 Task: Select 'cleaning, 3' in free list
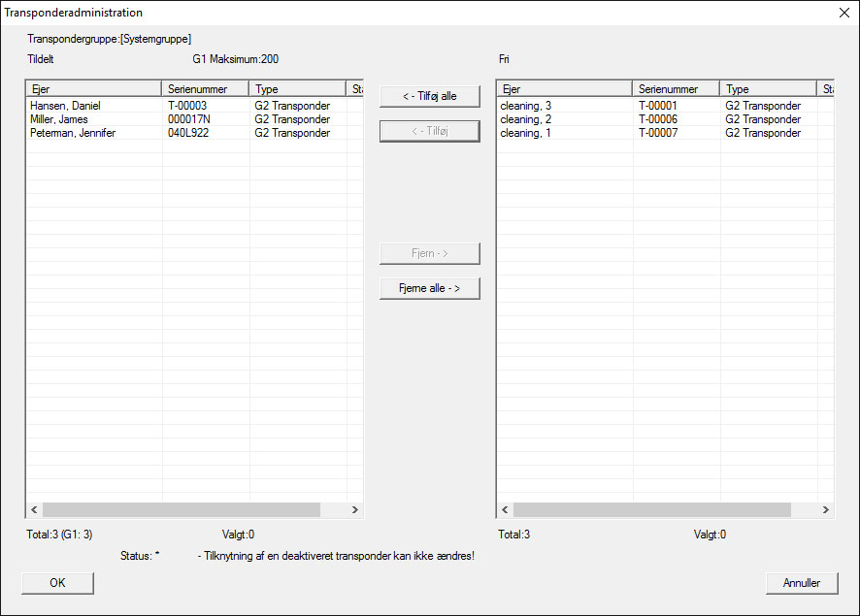(x=525, y=106)
